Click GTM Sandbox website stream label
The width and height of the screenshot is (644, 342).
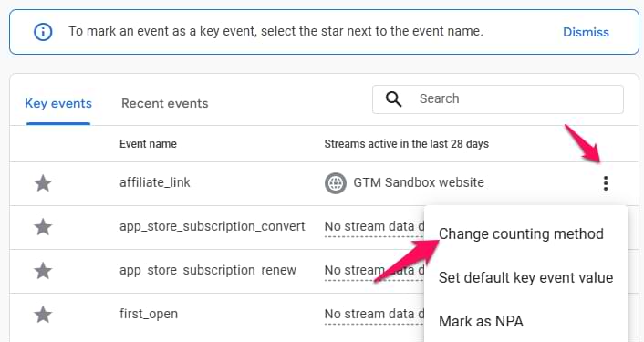[419, 182]
